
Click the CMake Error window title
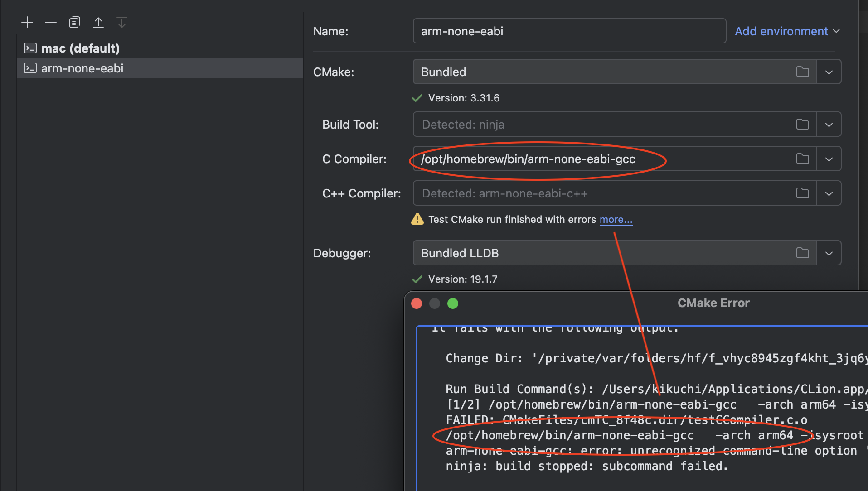[713, 303]
